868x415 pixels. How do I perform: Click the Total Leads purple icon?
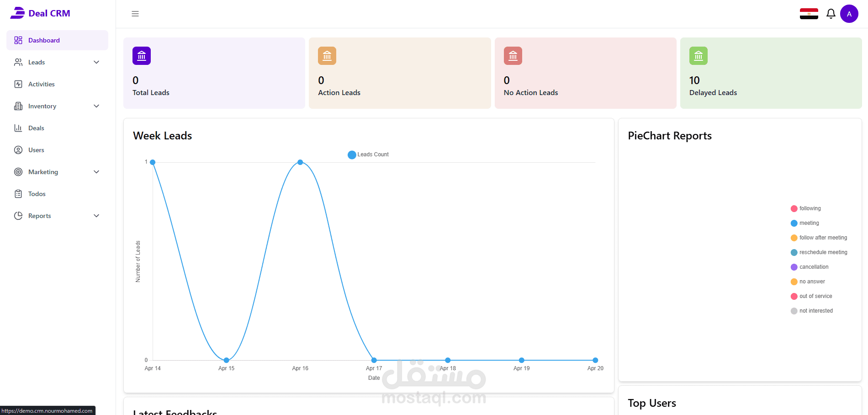pyautogui.click(x=142, y=56)
